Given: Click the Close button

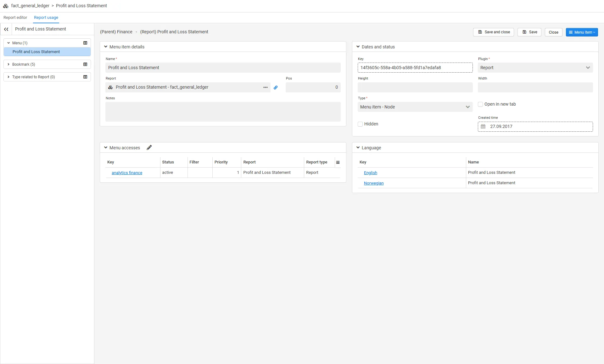Looking at the screenshot, I should point(553,32).
